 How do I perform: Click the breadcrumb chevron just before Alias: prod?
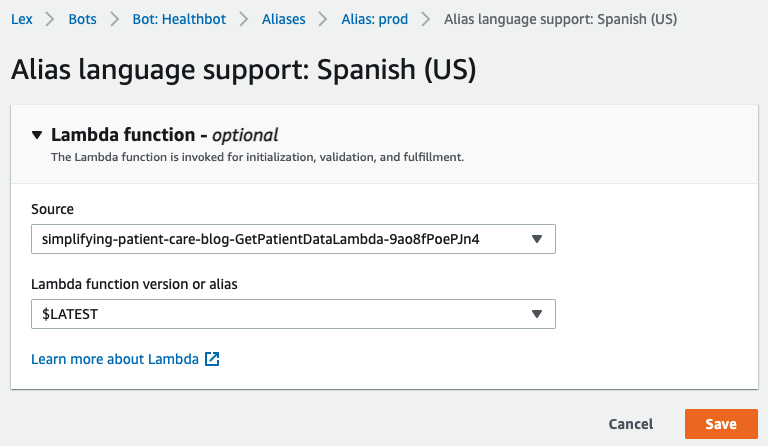tap(323, 19)
